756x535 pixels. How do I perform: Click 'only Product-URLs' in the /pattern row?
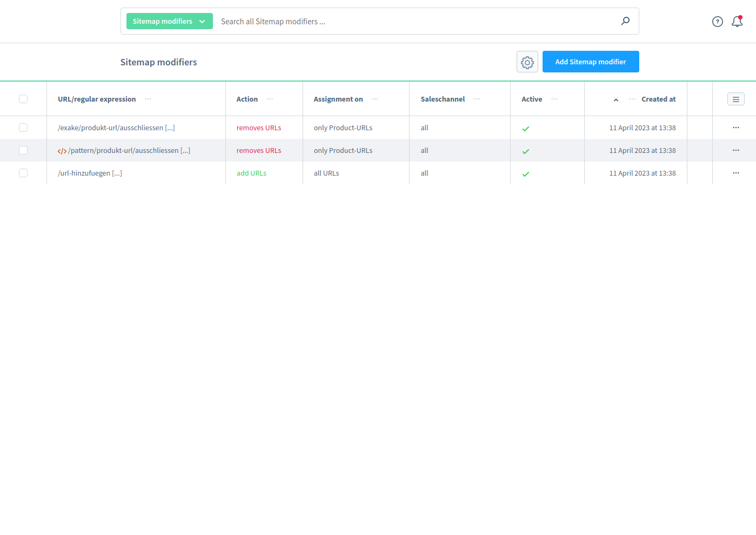pos(343,151)
